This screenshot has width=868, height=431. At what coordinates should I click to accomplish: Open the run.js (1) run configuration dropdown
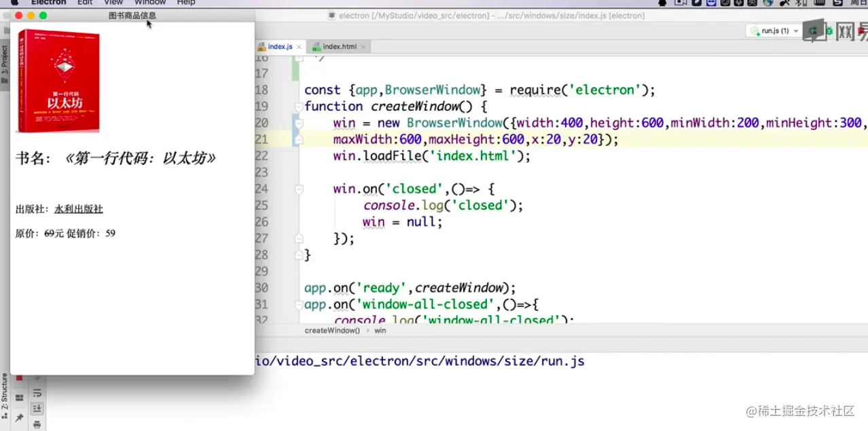(774, 31)
